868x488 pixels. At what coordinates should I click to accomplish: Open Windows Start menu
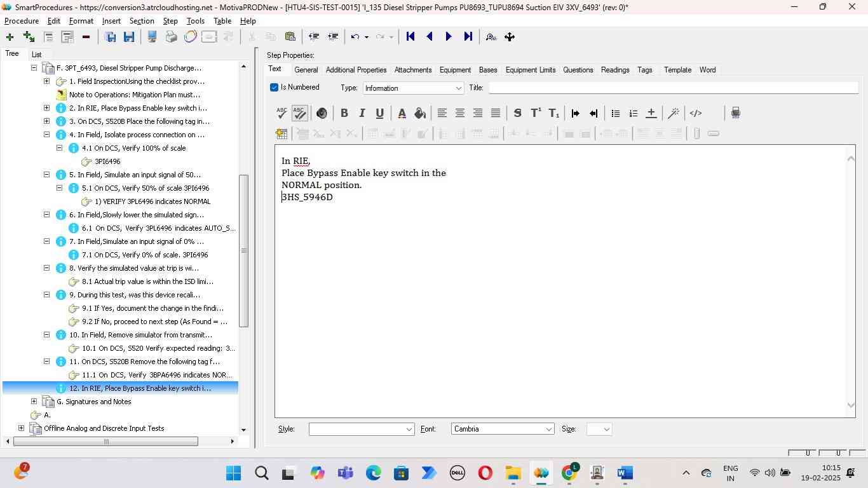click(233, 473)
